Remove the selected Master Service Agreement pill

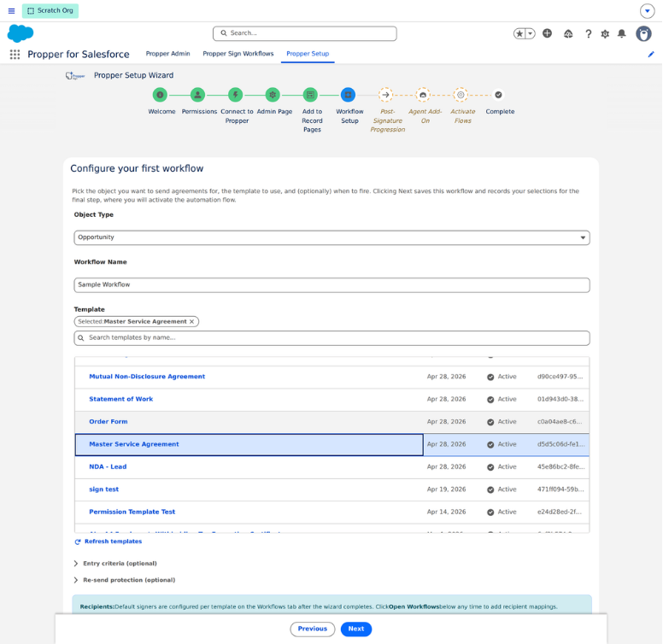(x=192, y=322)
